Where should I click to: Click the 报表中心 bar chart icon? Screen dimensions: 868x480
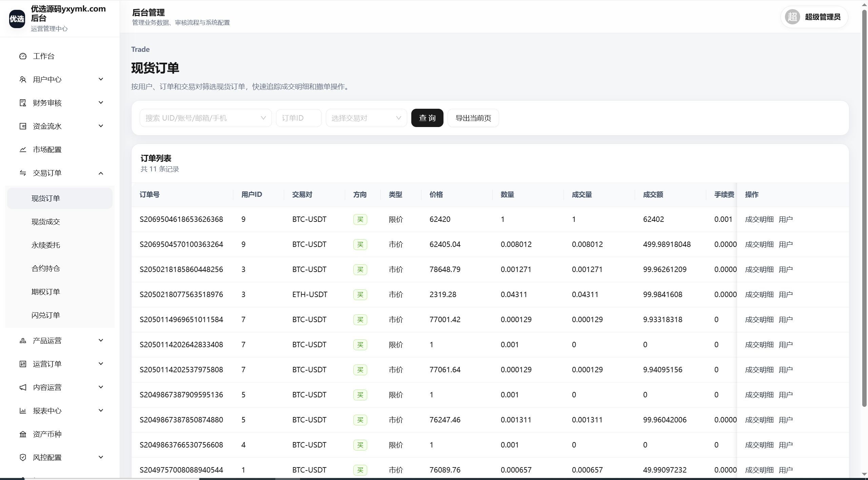[x=23, y=411]
